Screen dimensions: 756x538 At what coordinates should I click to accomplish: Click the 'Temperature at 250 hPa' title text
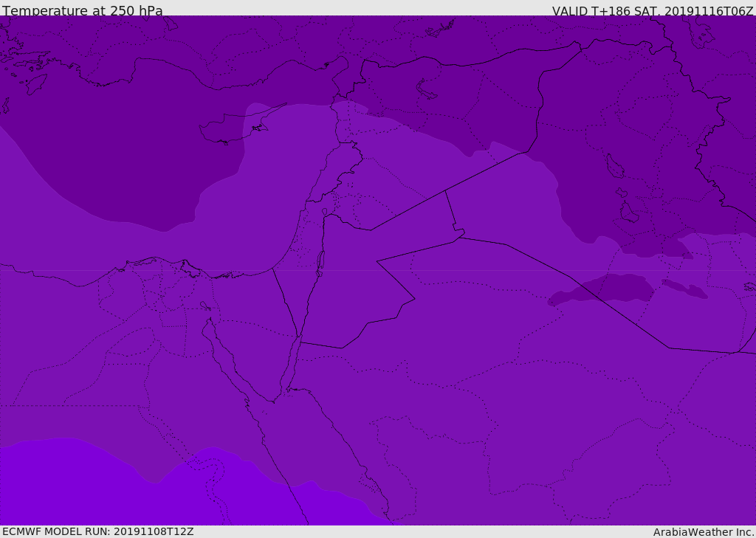click(x=83, y=10)
